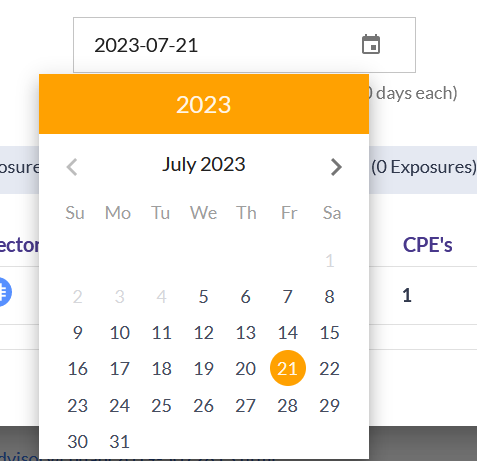
Task: Focus the 2023-07-21 date field
Action: [x=244, y=45]
